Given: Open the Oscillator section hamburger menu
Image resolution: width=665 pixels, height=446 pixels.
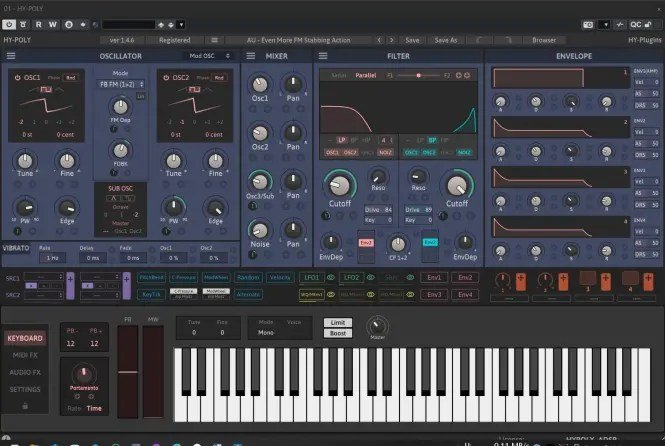Looking at the screenshot, I should [x=9, y=56].
